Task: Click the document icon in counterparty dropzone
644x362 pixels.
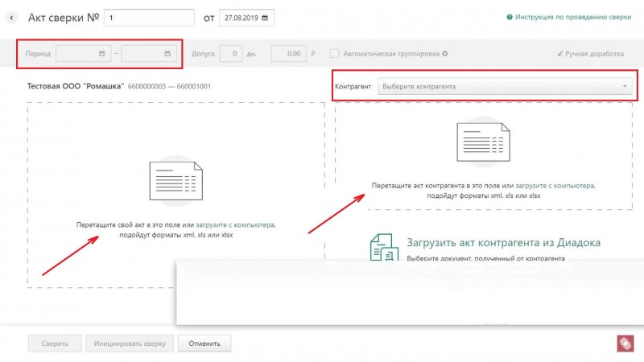Action: (x=482, y=145)
